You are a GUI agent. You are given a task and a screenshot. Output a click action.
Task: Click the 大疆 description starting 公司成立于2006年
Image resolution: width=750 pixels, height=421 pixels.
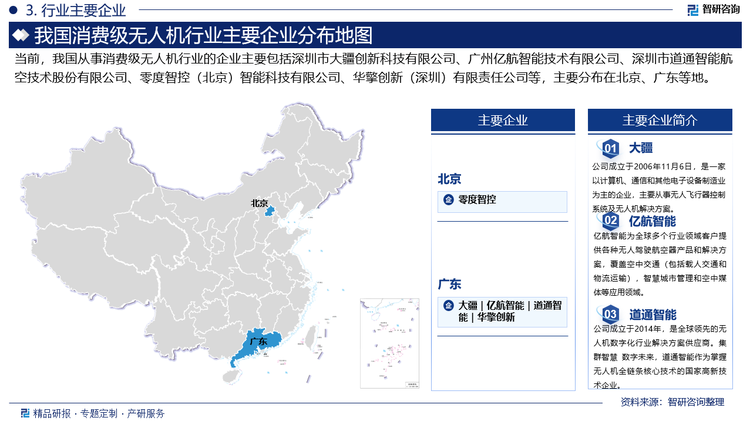[659, 188]
